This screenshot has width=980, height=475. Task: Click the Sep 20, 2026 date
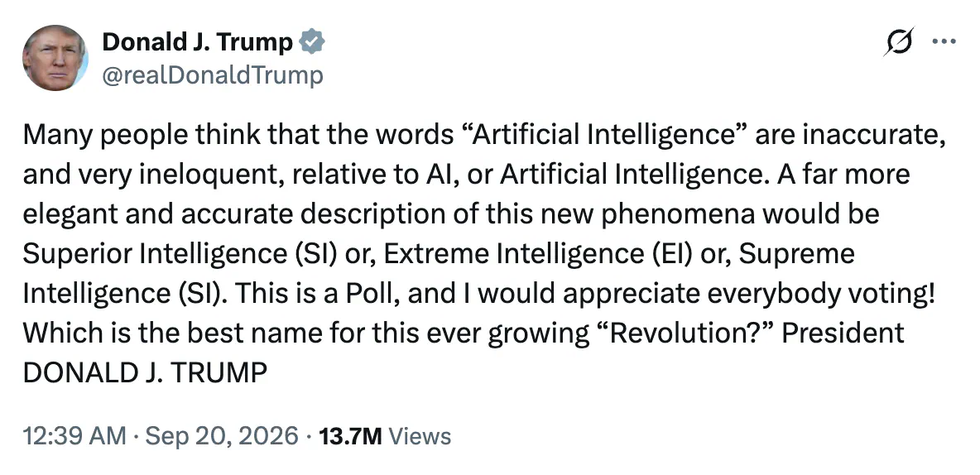click(222, 435)
